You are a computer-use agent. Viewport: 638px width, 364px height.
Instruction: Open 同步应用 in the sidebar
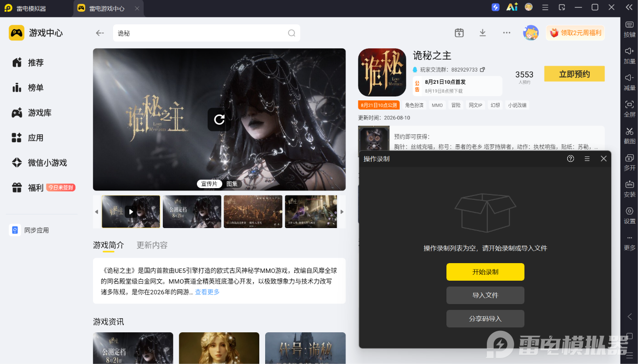[29, 230]
